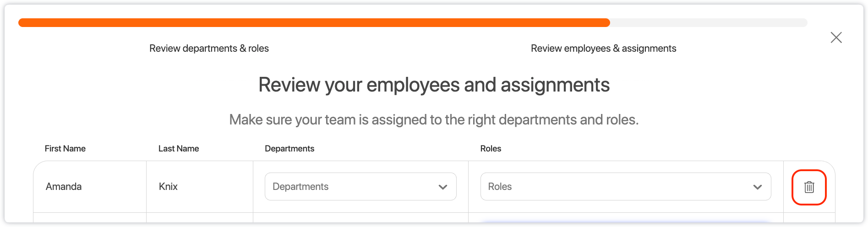Expand Departments field using its chevron arrow
868x227 pixels.
point(442,187)
